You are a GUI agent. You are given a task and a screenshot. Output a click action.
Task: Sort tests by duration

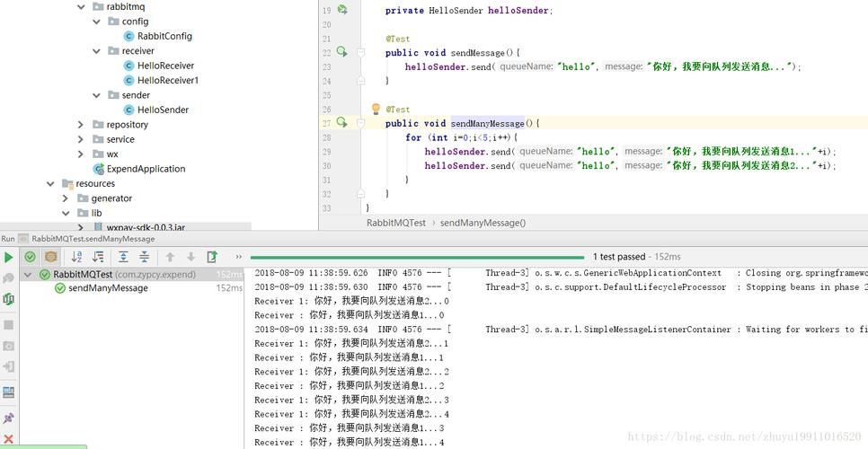(x=99, y=257)
